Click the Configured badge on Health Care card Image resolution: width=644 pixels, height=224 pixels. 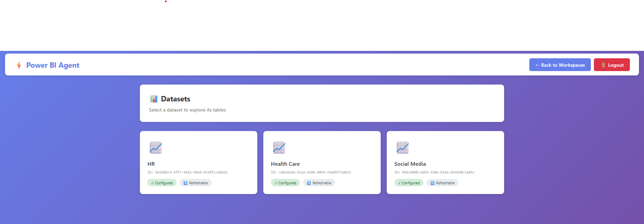(285, 183)
